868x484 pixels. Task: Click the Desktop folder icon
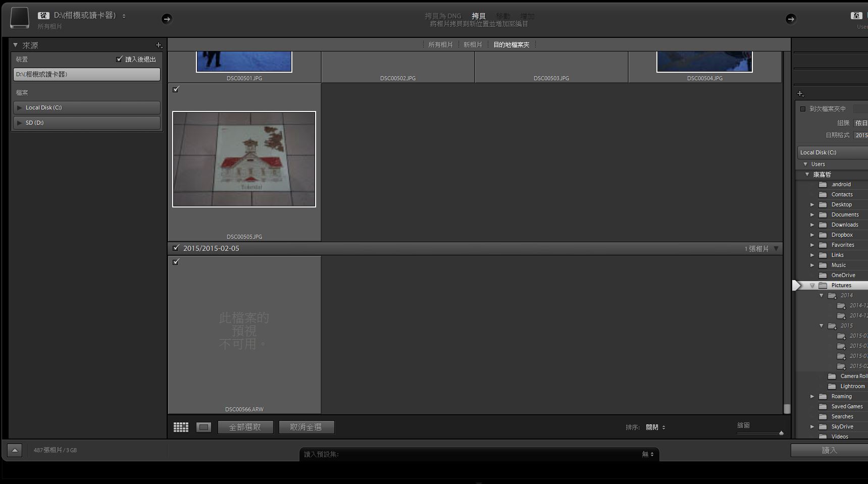[823, 204]
